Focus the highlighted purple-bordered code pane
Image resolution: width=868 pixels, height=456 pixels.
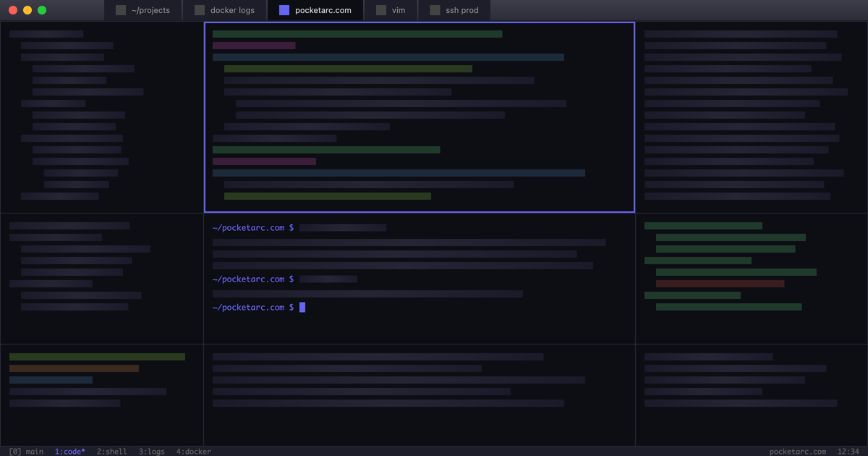tap(419, 117)
